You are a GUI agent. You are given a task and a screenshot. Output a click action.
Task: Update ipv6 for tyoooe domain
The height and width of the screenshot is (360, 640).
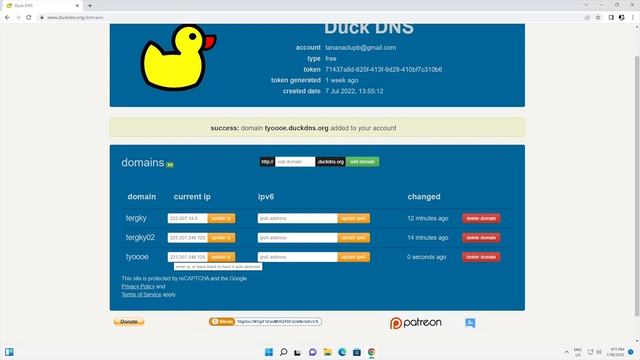click(x=353, y=257)
